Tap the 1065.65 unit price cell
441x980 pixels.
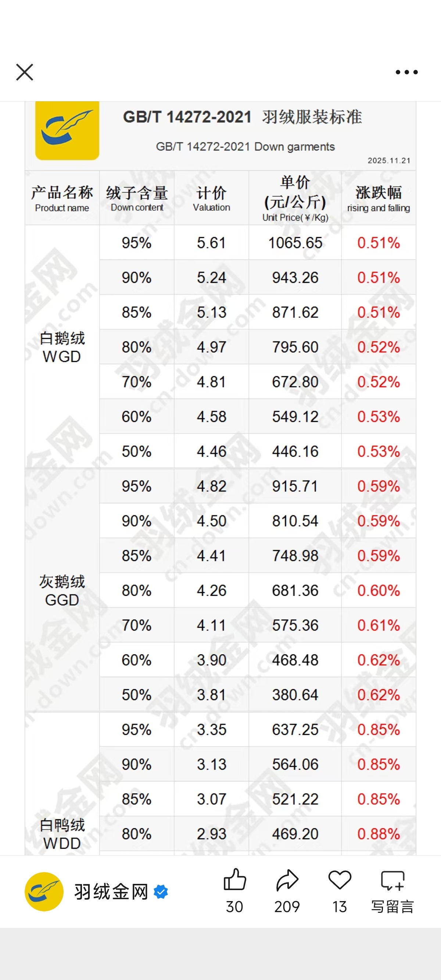[295, 242]
